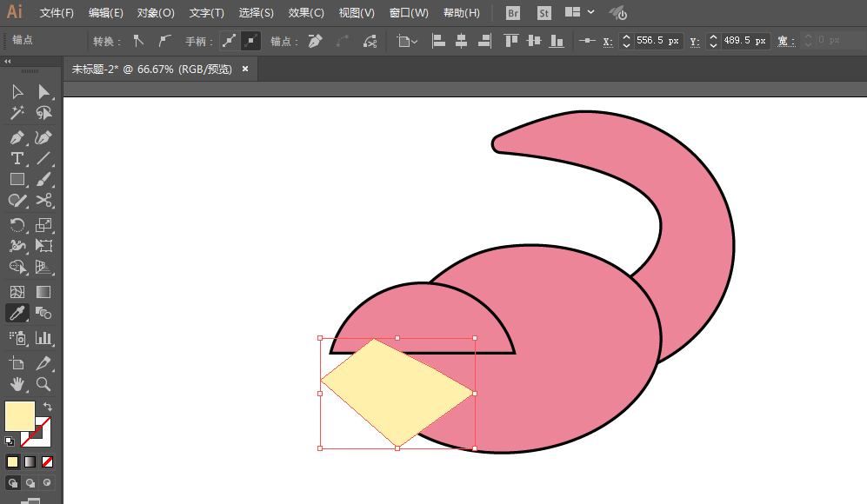867x504 pixels.
Task: Select the Eyedropper tool
Action: point(17,314)
